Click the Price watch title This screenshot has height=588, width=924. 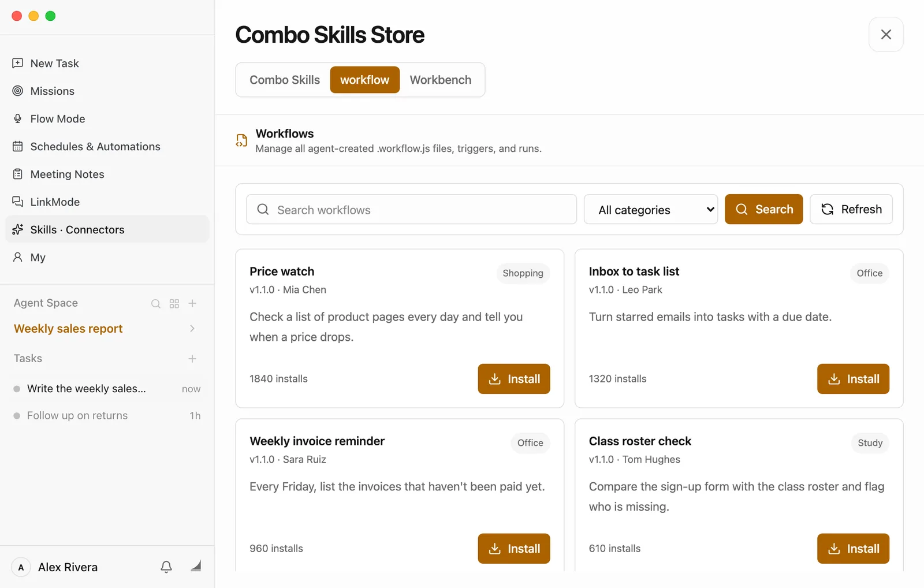[282, 271]
